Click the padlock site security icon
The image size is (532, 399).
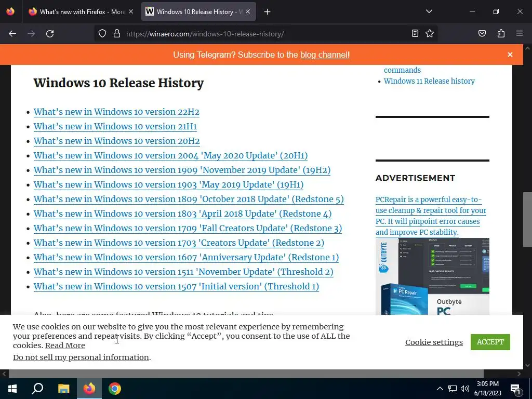click(x=117, y=34)
